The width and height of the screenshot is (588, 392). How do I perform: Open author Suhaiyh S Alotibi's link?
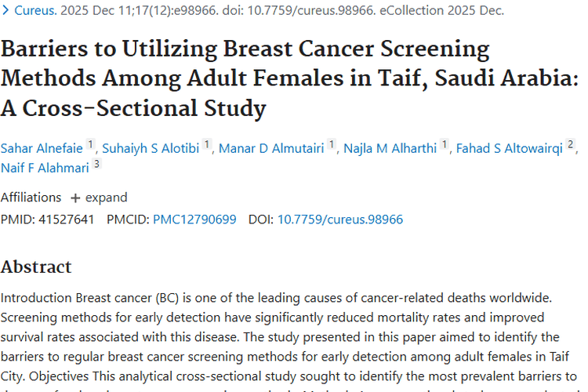152,148
